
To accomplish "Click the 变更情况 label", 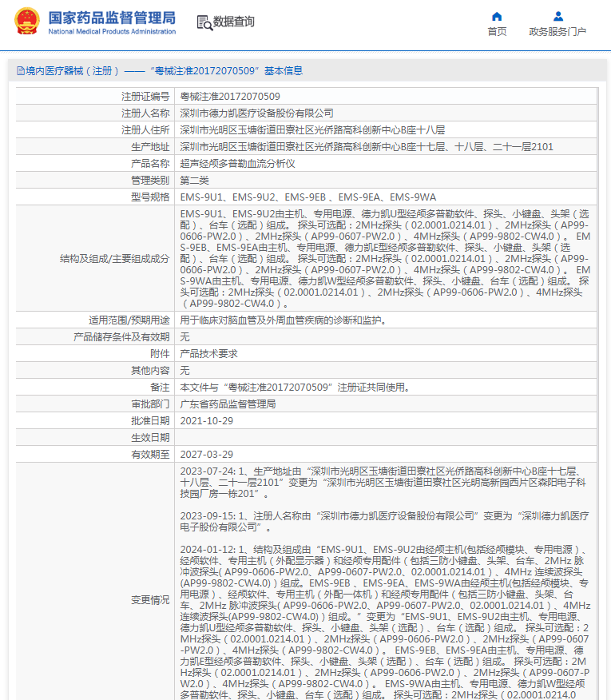I will pyautogui.click(x=150, y=600).
